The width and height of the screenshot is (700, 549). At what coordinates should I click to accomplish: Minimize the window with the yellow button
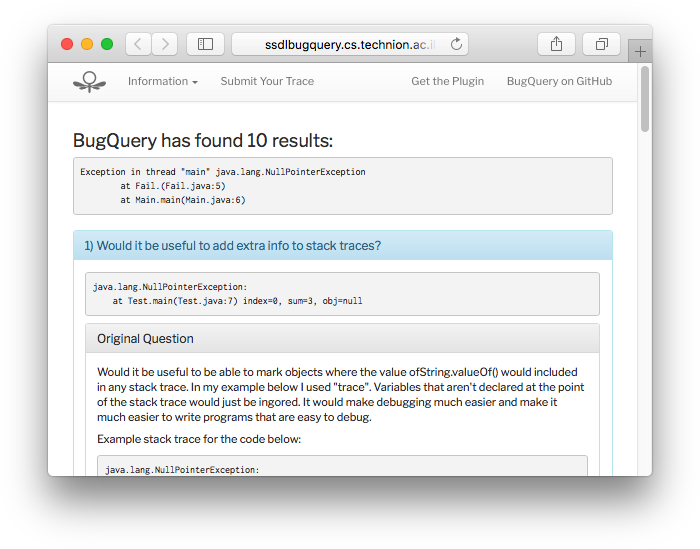(x=87, y=44)
